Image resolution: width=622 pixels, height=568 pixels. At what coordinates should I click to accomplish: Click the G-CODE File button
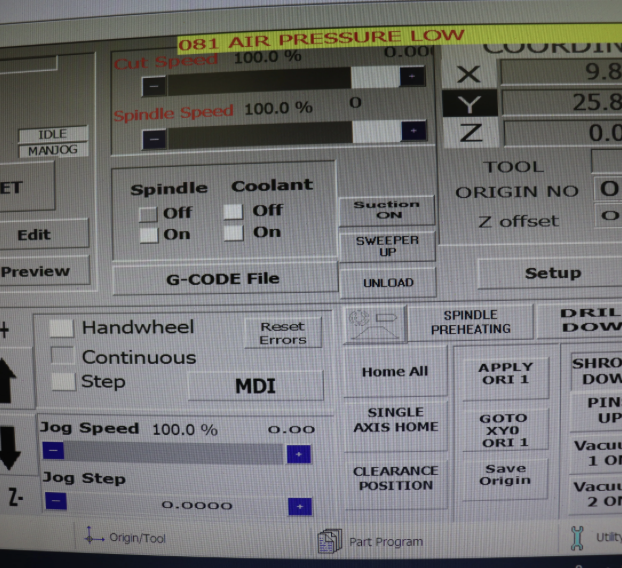point(222,278)
